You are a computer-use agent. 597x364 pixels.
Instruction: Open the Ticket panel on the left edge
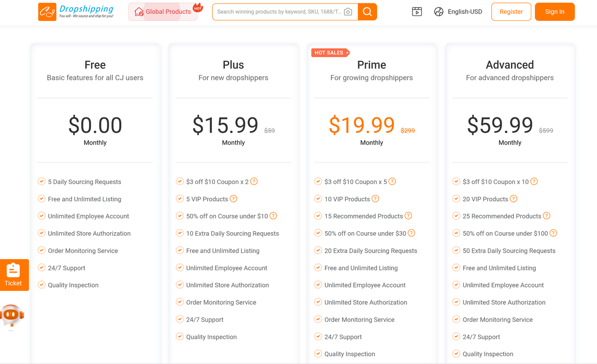pos(14,274)
